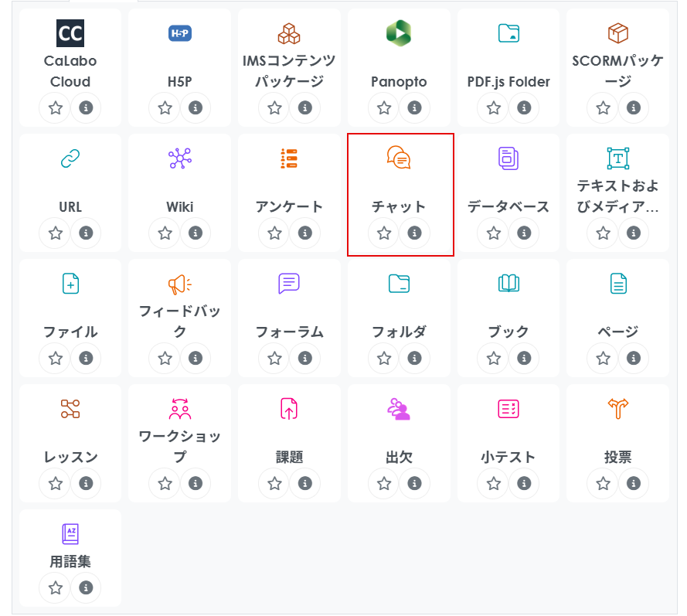View information for the 投票 activity

pyautogui.click(x=634, y=483)
